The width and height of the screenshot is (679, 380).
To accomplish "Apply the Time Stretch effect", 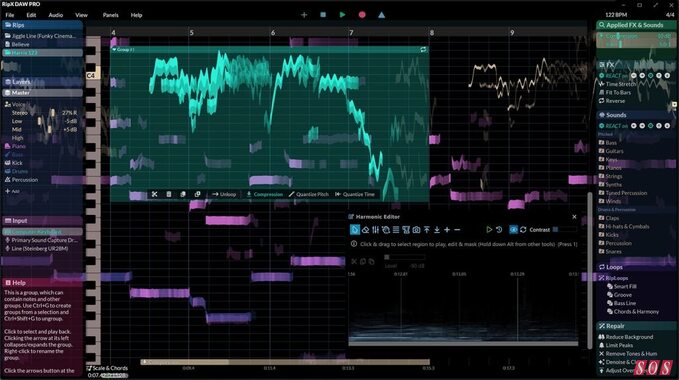I will click(618, 84).
